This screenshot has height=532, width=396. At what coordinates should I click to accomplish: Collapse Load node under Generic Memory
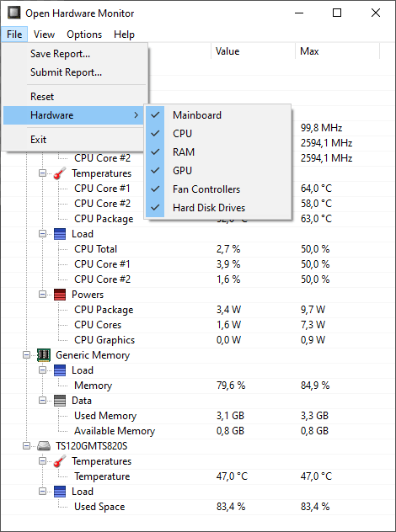pyautogui.click(x=42, y=370)
